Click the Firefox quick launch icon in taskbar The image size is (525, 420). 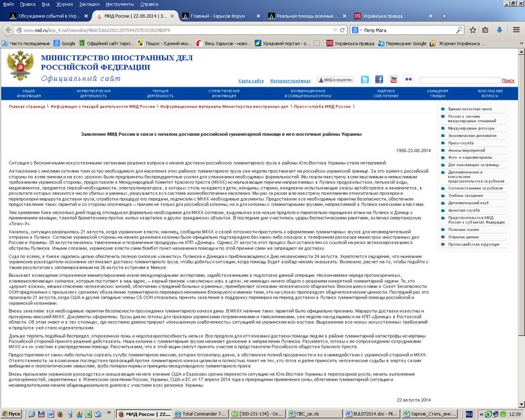click(60, 414)
